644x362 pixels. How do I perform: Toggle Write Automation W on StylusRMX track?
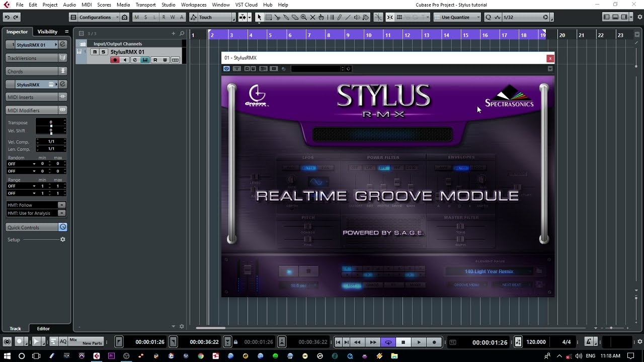(x=165, y=60)
